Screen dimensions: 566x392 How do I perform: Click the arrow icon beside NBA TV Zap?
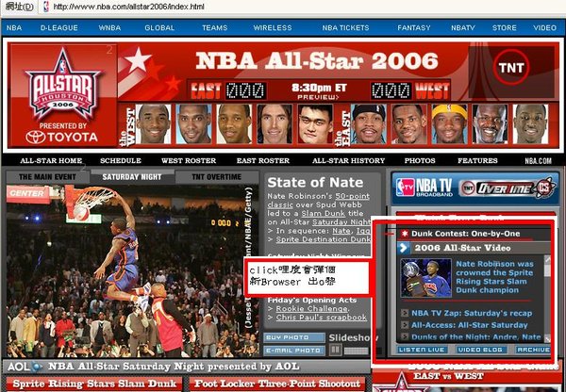(405, 313)
